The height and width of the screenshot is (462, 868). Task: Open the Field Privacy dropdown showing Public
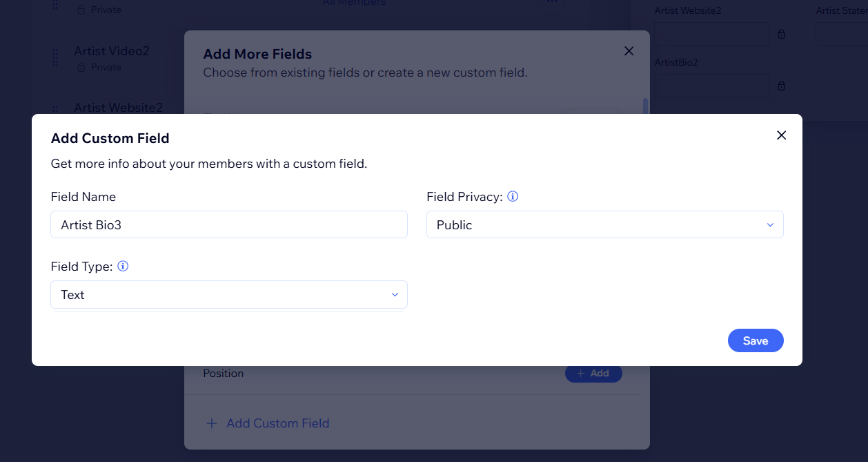click(604, 225)
